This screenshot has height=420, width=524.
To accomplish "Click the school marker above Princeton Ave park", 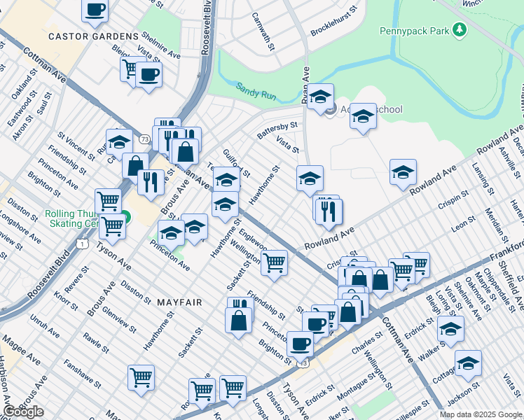I will click(171, 235).
